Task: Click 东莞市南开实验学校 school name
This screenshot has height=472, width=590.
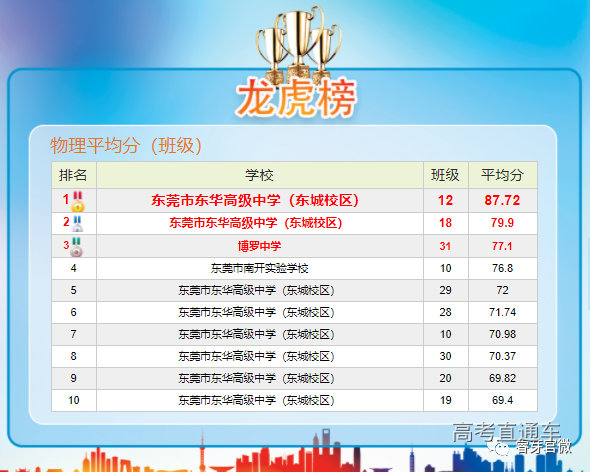Action: [x=259, y=268]
